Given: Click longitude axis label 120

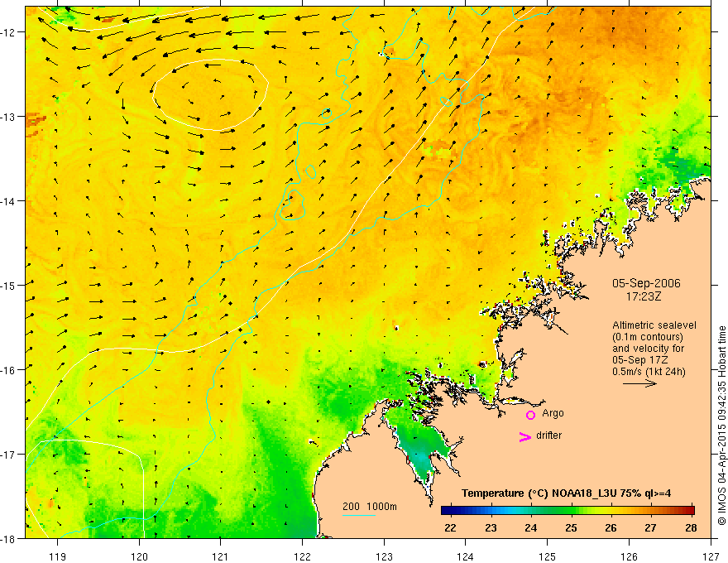Looking at the screenshot, I should click(x=139, y=556).
